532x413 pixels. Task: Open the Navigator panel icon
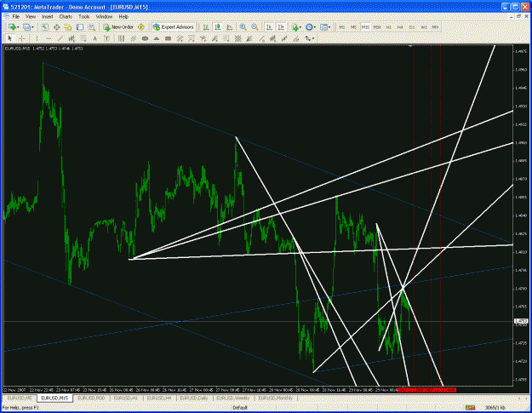(x=68, y=27)
